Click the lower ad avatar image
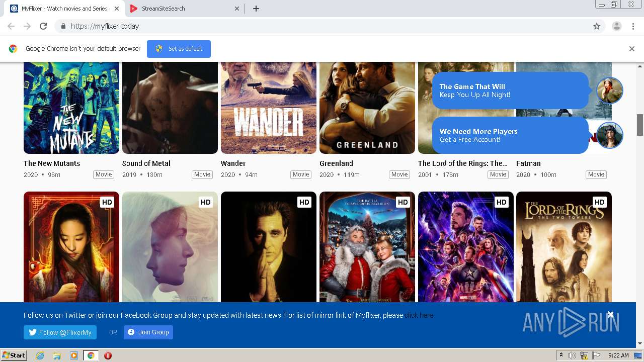This screenshot has height=362, width=644. point(610,135)
